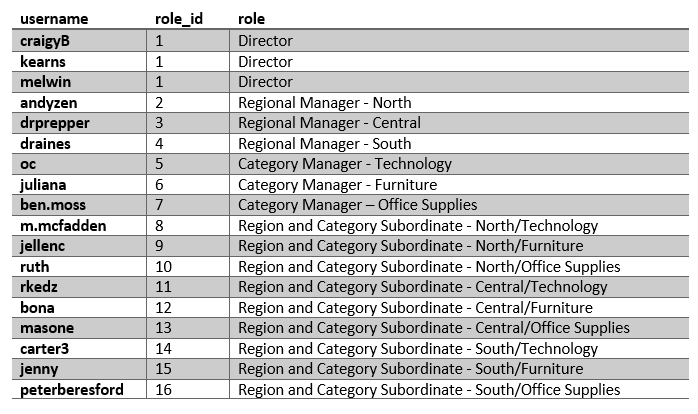Select the juliana username cell

pyautogui.click(x=45, y=184)
